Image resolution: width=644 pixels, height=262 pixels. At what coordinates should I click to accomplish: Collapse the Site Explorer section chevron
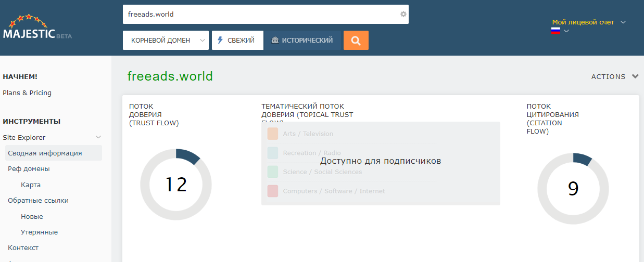[98, 137]
